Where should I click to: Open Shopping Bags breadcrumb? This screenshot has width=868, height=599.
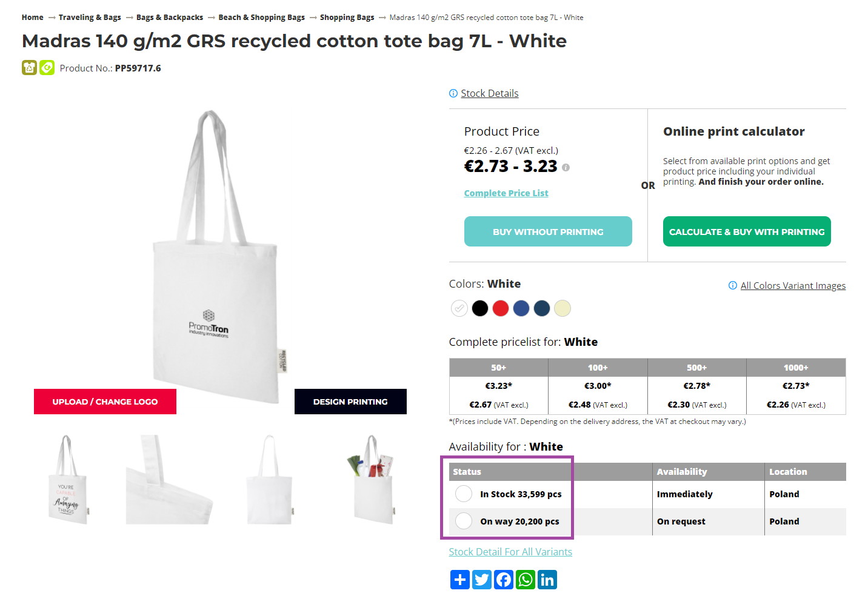pos(347,18)
